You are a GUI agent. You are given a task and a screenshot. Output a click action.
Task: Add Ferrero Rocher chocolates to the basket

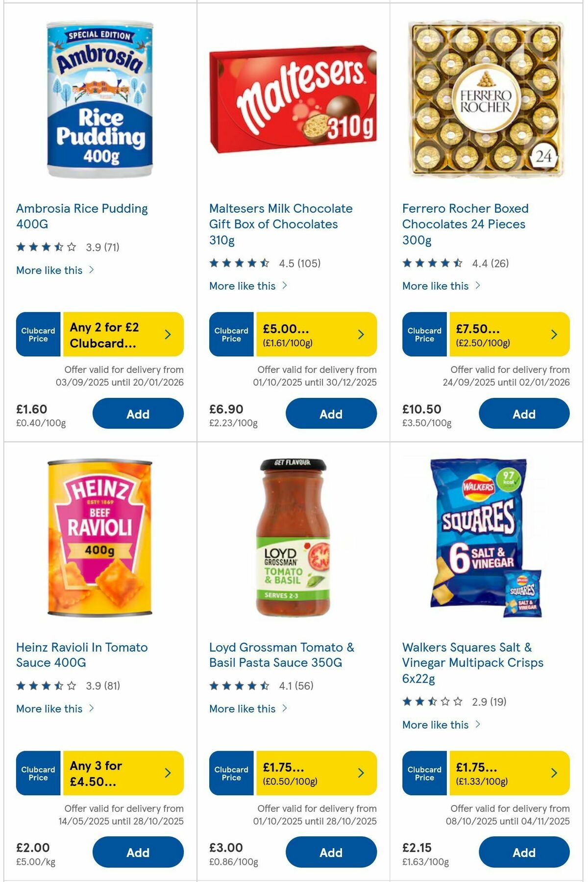pyautogui.click(x=524, y=414)
